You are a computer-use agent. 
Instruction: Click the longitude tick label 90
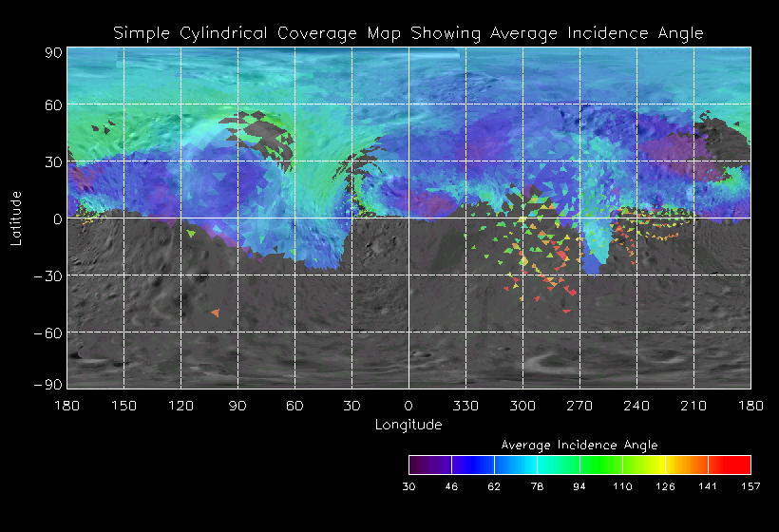pos(237,407)
